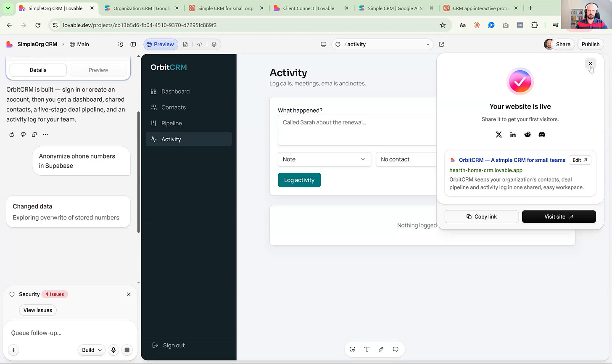Toggle the Preview mode button
Screen dimensions: 612x364
(161, 44)
